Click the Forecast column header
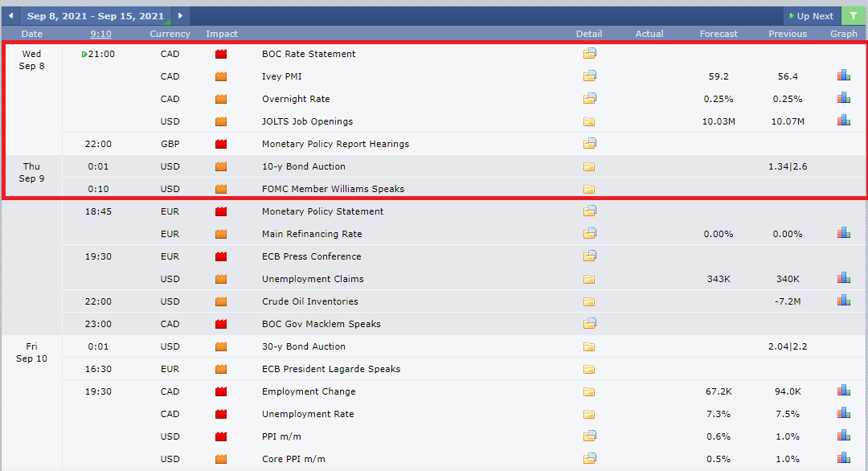The width and height of the screenshot is (868, 471). click(x=719, y=34)
